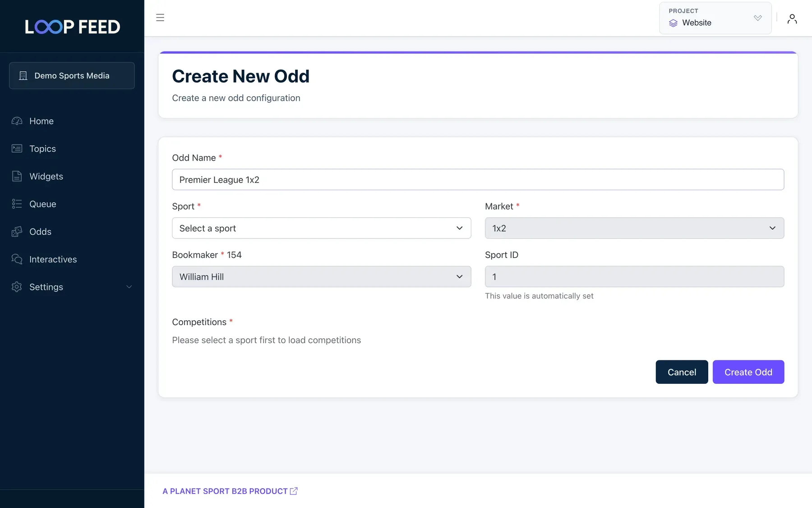The width and height of the screenshot is (812, 508).
Task: Click the Topics icon in sidebar
Action: pos(17,149)
